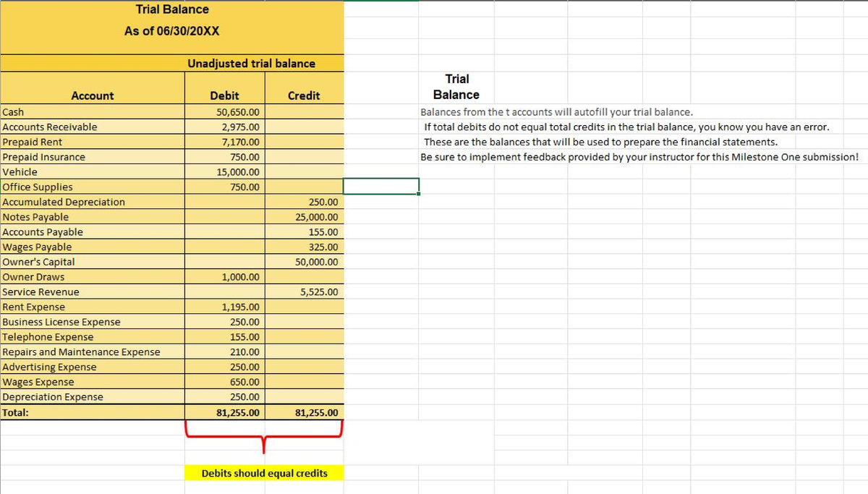Image resolution: width=868 pixels, height=494 pixels.
Task: Click the yellow "Debits should equal credits" cell
Action: pyautogui.click(x=264, y=473)
